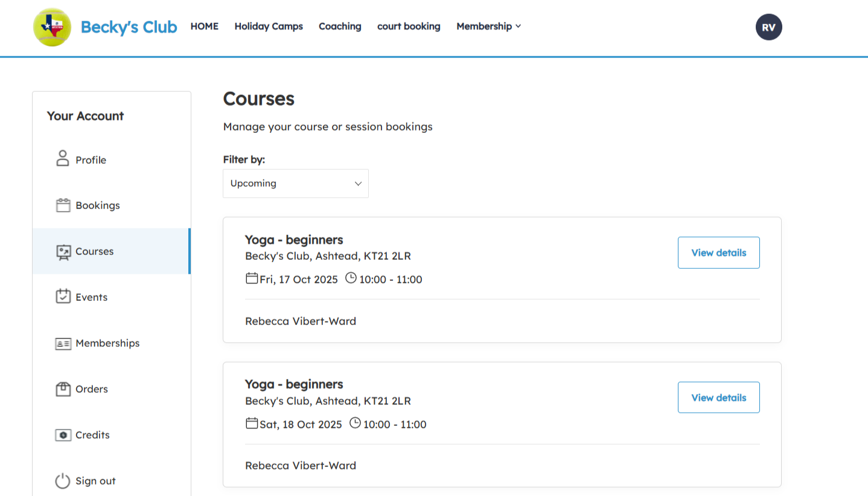Go to Holiday Camps in the navbar
The height and width of the screenshot is (496, 868).
pyautogui.click(x=269, y=27)
